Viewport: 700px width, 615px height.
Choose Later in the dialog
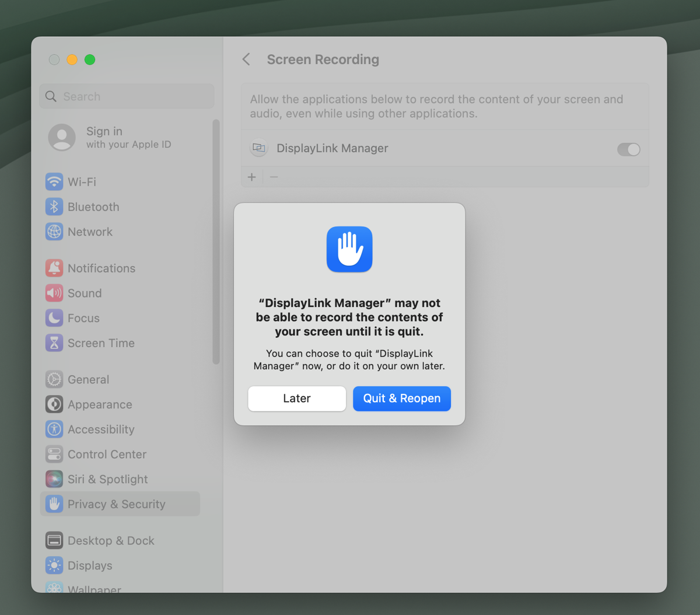click(296, 399)
